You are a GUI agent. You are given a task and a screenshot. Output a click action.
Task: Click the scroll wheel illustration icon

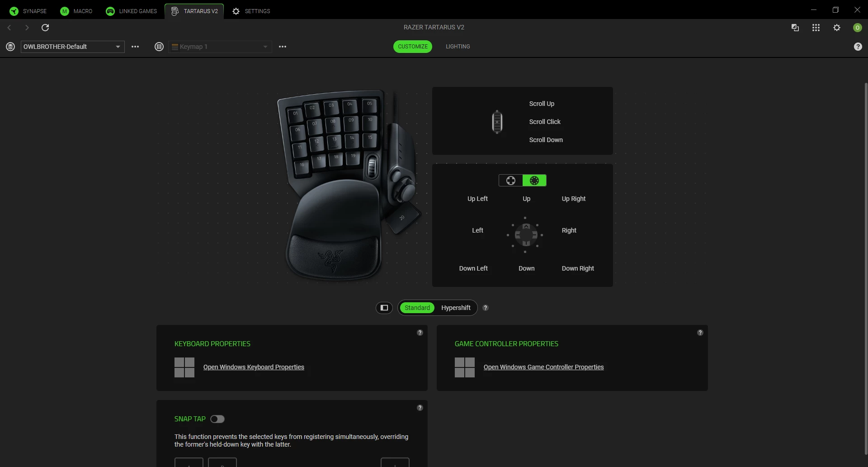coord(497,122)
